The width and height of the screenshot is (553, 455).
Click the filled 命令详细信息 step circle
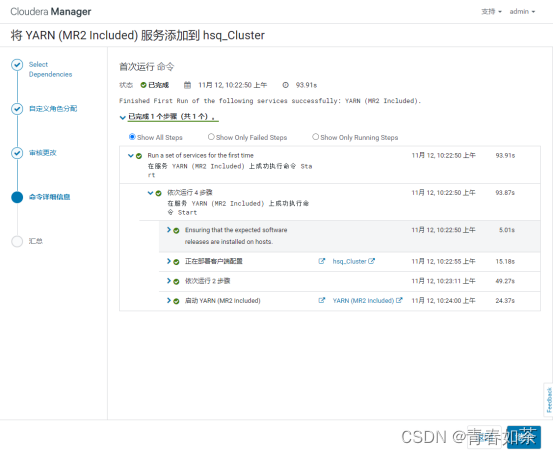pyautogui.click(x=17, y=197)
